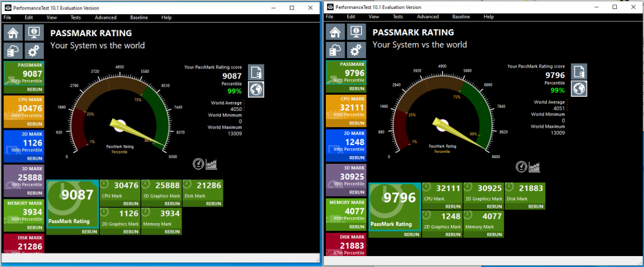
Task: Click RERUN on the large PassMark Rating 9087 tile
Action: click(x=90, y=232)
